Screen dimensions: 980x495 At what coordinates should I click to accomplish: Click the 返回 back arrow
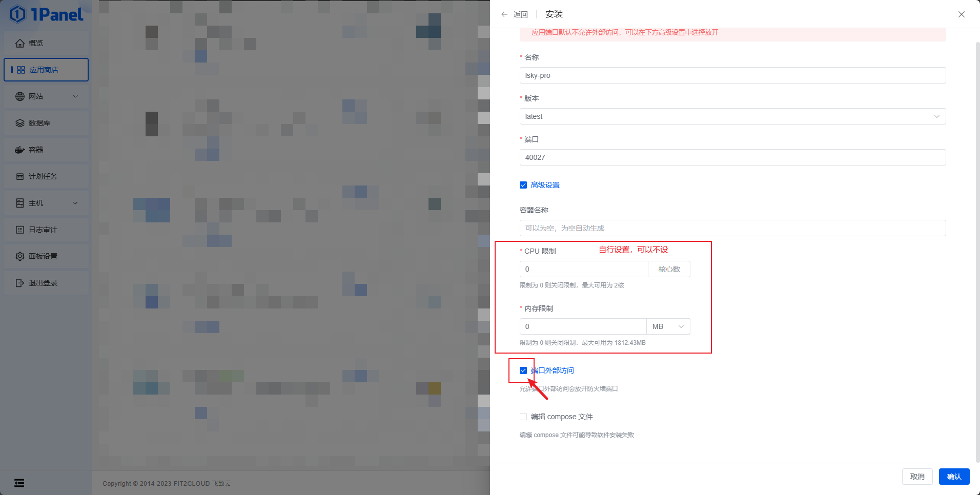(x=504, y=14)
